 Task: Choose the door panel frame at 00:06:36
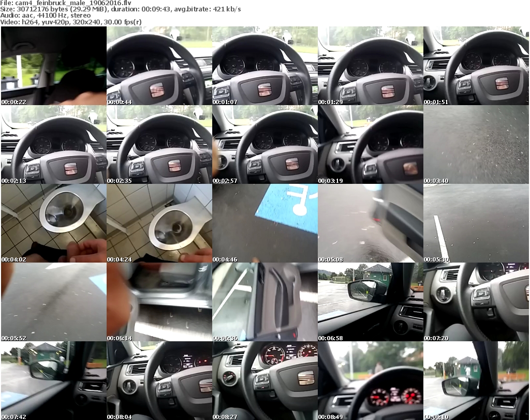265,302
